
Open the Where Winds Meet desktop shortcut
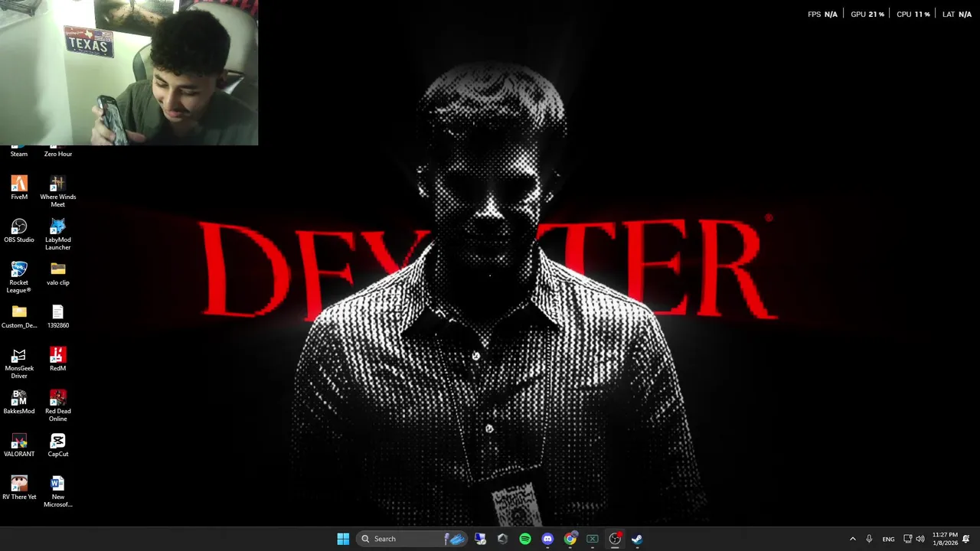[x=58, y=191]
